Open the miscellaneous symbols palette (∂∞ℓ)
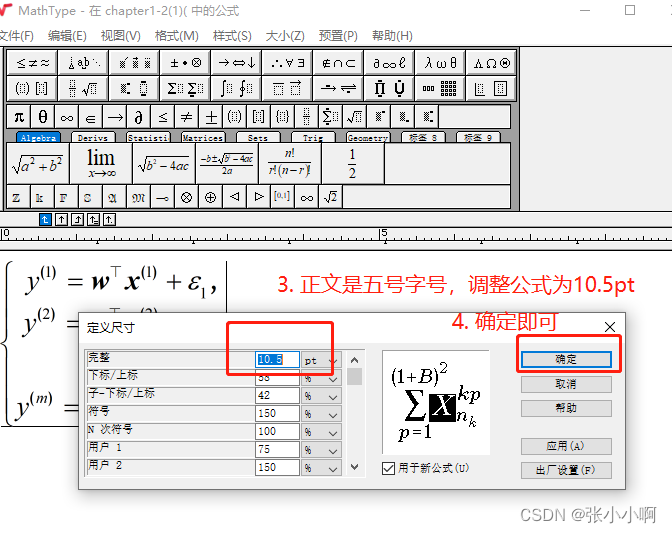Screen dimensions: 672x533 (x=389, y=63)
